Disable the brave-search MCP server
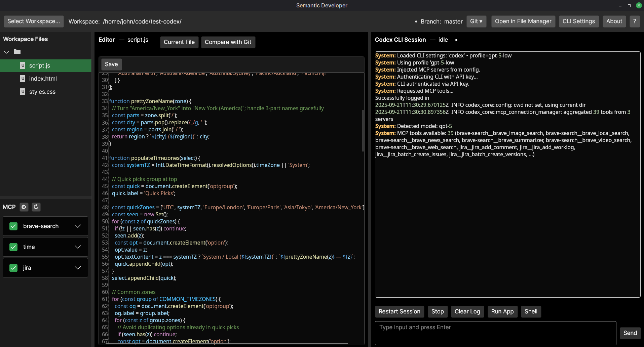 (x=13, y=226)
